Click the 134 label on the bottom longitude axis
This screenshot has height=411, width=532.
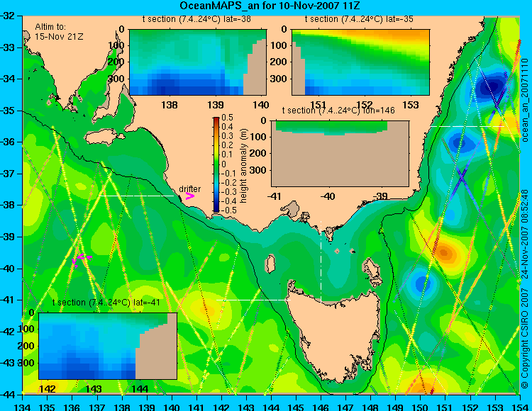[x=23, y=407]
